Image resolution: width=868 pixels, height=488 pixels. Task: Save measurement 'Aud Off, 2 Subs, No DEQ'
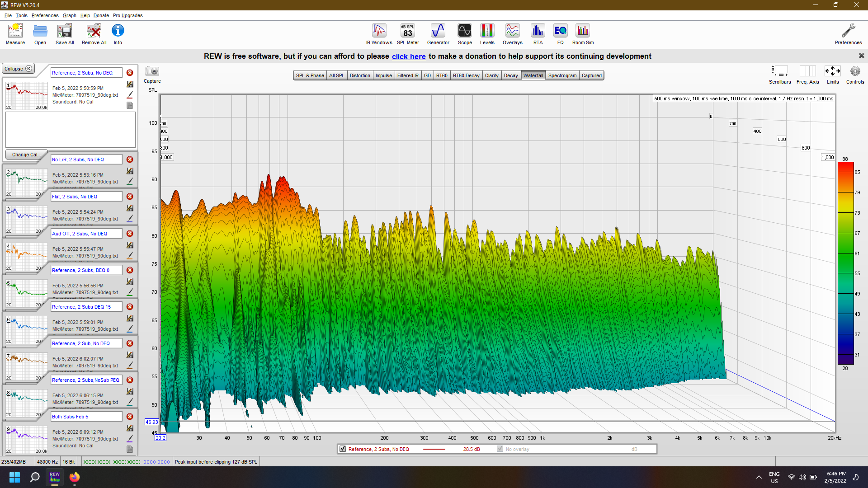point(130,245)
